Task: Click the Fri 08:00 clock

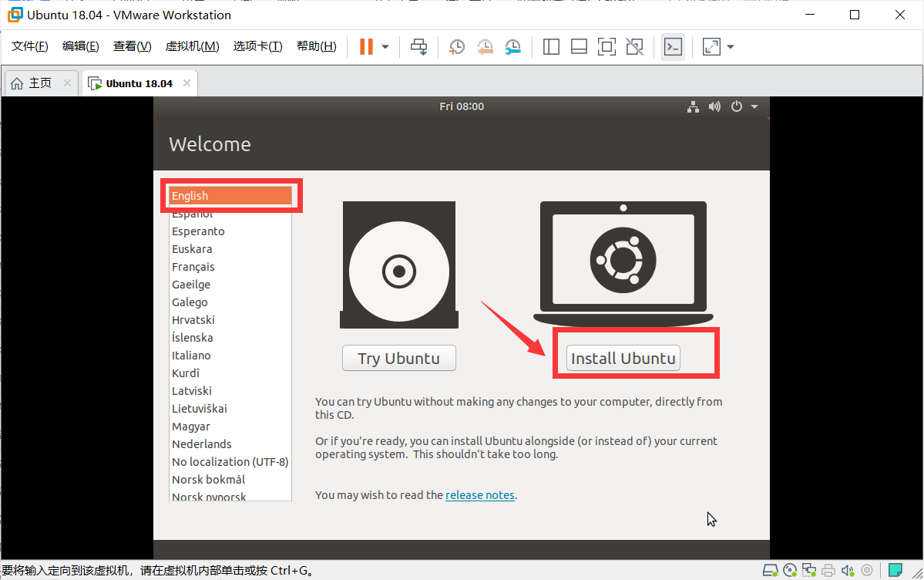Action: pyautogui.click(x=462, y=106)
